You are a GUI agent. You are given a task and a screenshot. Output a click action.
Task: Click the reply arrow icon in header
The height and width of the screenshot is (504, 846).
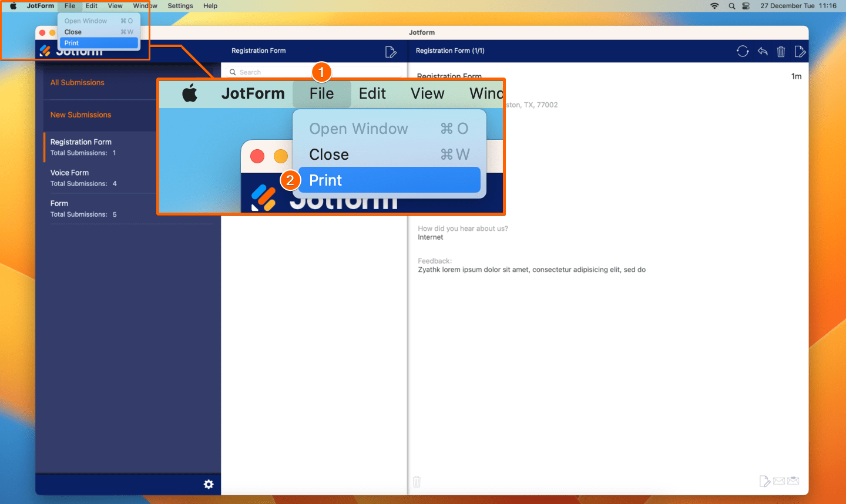(x=763, y=51)
